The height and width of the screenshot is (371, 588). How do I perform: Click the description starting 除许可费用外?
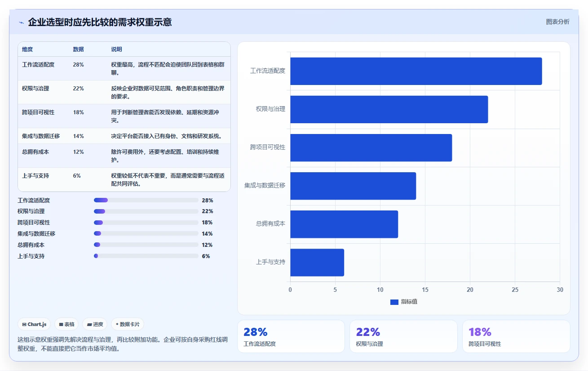(165, 156)
